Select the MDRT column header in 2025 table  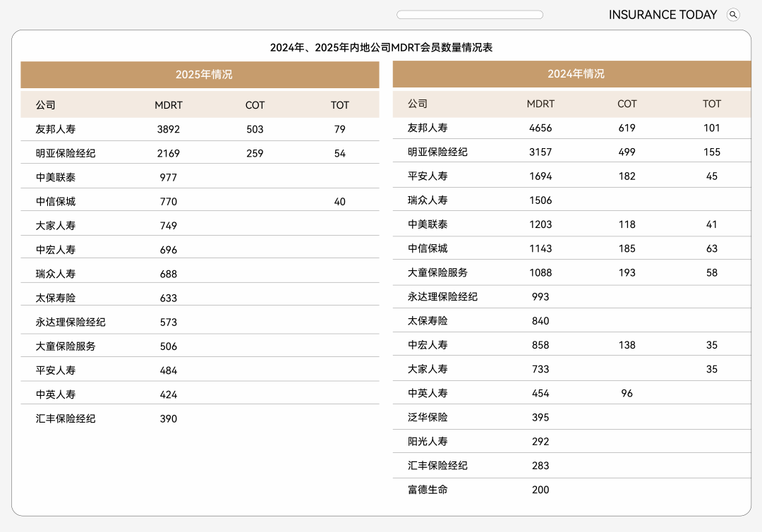(x=169, y=105)
